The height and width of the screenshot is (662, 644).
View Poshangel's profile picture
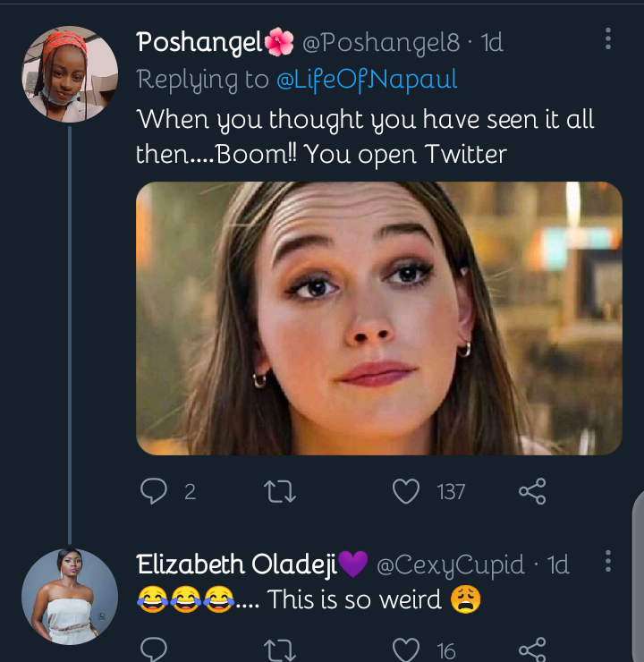point(70,75)
